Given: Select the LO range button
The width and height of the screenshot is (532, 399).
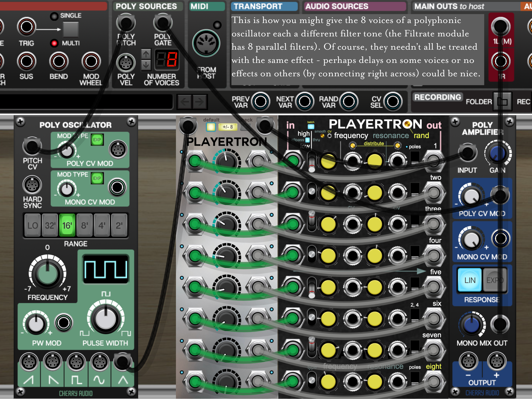Looking at the screenshot, I should (x=32, y=225).
